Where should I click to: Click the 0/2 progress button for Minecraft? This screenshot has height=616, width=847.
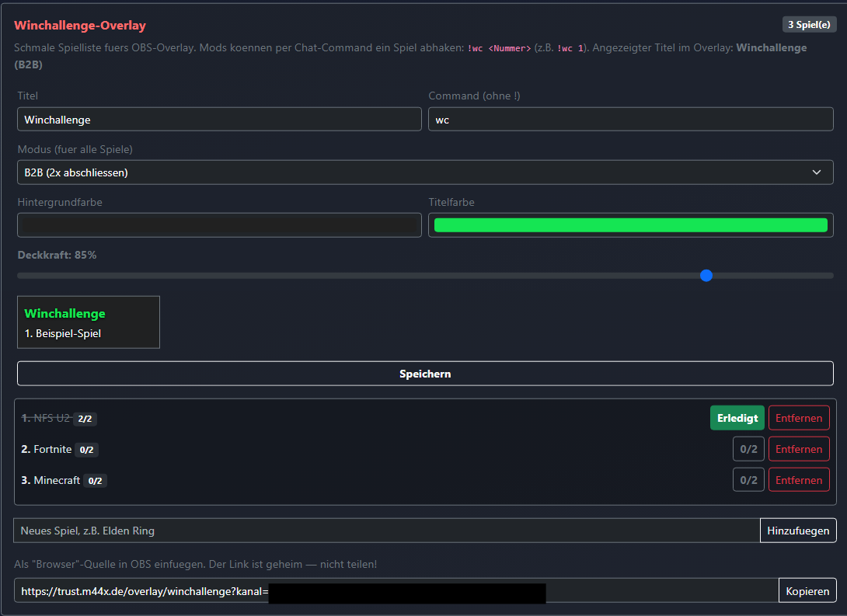tap(748, 480)
